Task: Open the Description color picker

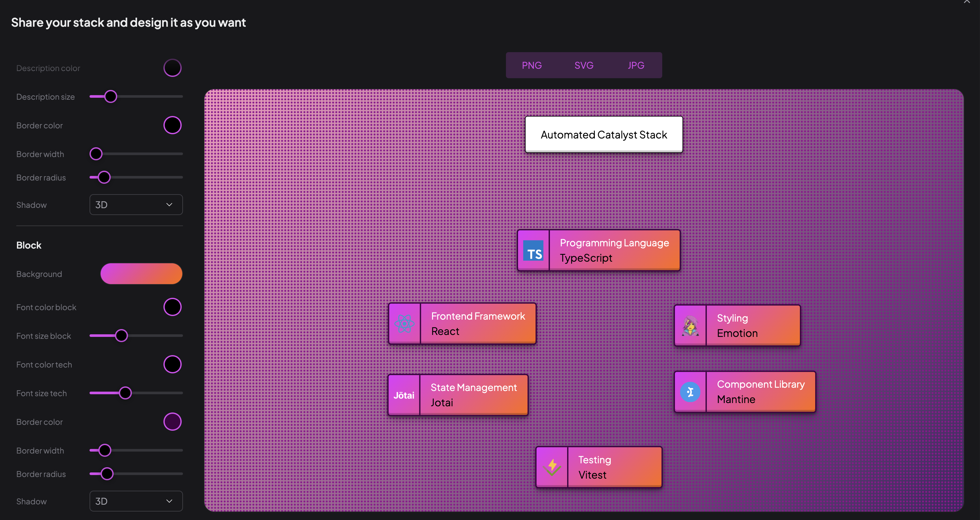Action: (172, 68)
